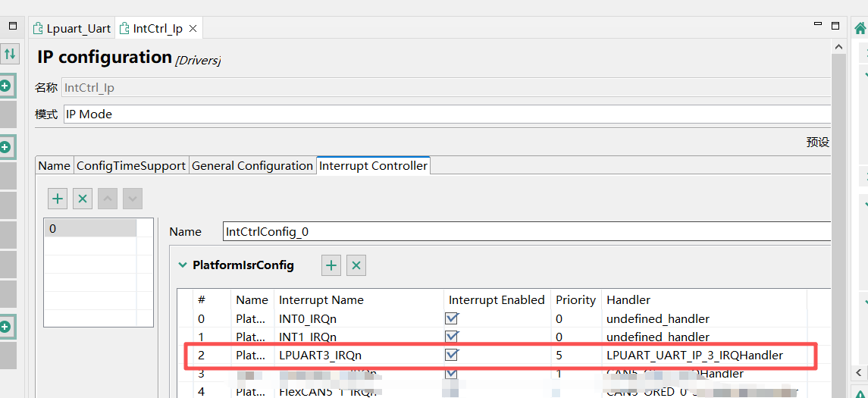Open the General Configuration tab
868x398 pixels.
252,165
